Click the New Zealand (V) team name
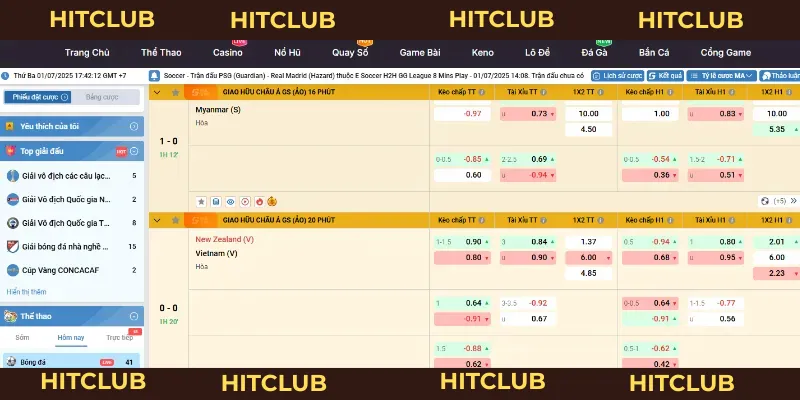The height and width of the screenshot is (400, 800). pyautogui.click(x=224, y=239)
